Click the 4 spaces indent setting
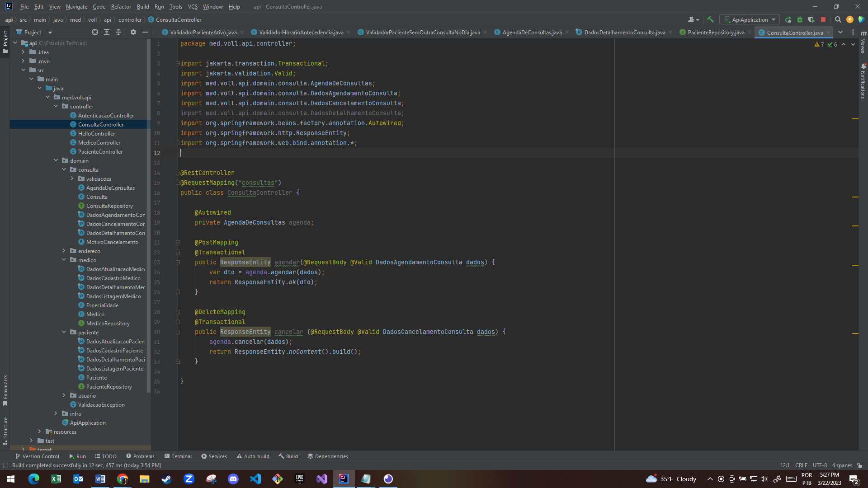The image size is (868, 488). point(842,465)
